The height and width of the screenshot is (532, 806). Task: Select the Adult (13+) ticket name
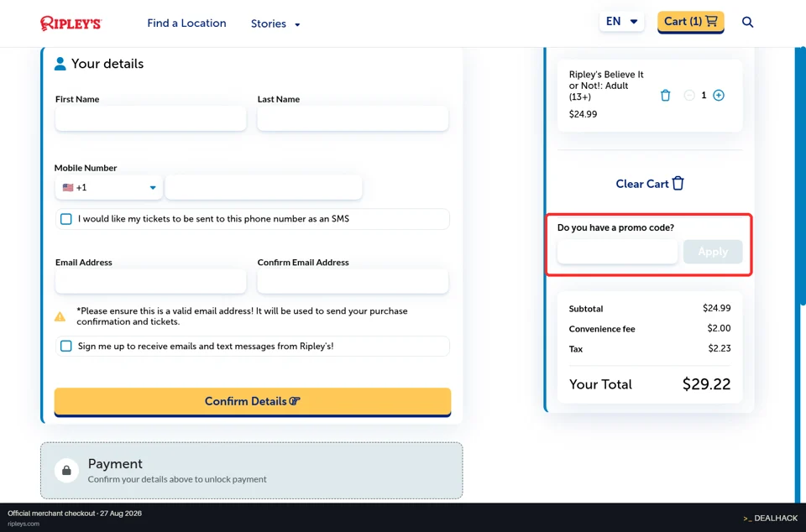click(606, 86)
